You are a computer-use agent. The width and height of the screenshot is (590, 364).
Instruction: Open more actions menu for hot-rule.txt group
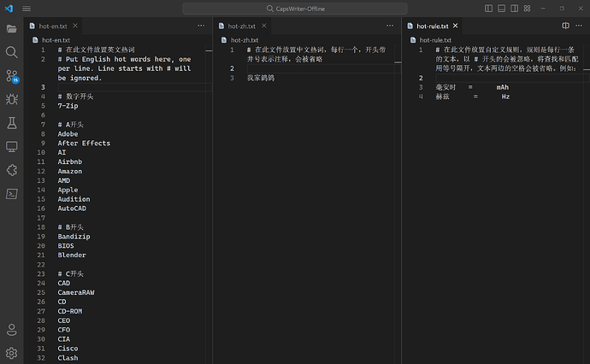580,26
